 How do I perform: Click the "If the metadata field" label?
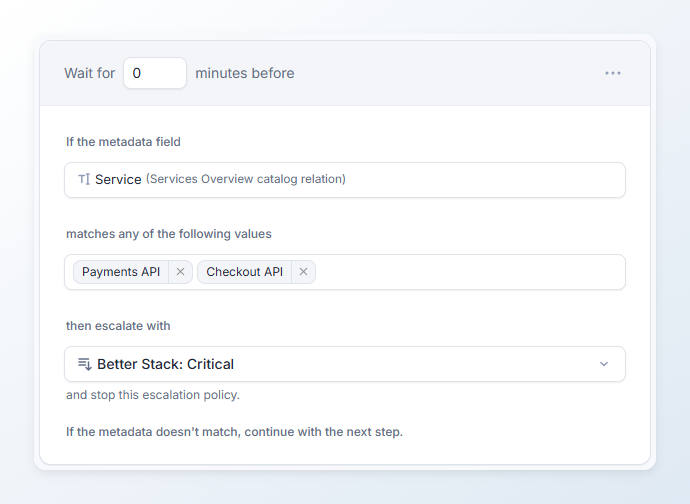pos(123,142)
